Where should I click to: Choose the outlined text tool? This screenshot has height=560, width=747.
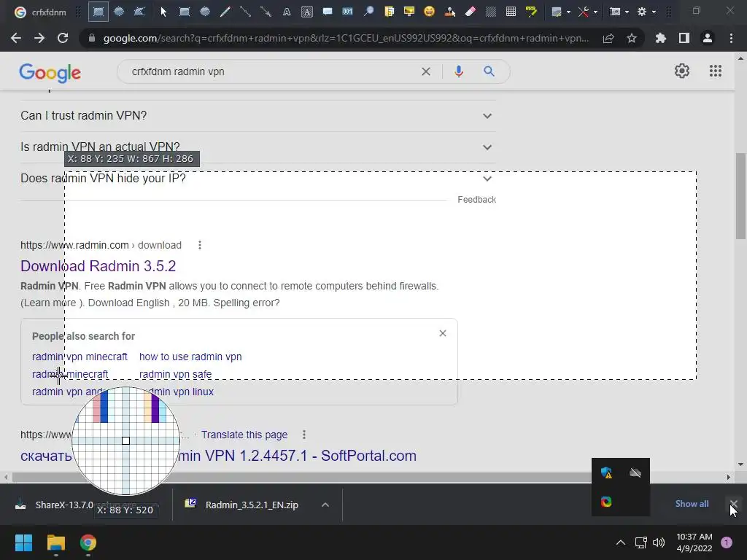[286, 12]
